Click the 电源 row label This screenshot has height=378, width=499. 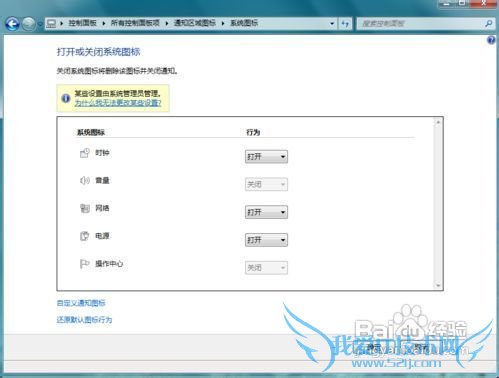[x=102, y=236]
